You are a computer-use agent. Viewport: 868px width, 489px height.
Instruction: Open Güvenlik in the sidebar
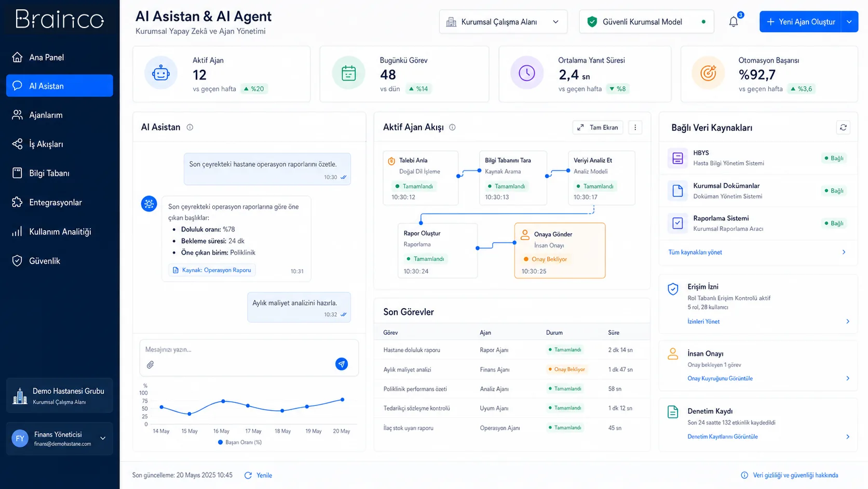(59, 261)
